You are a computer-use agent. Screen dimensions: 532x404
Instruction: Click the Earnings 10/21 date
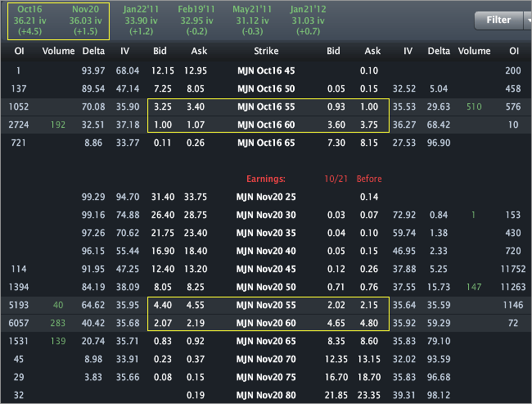336,179
